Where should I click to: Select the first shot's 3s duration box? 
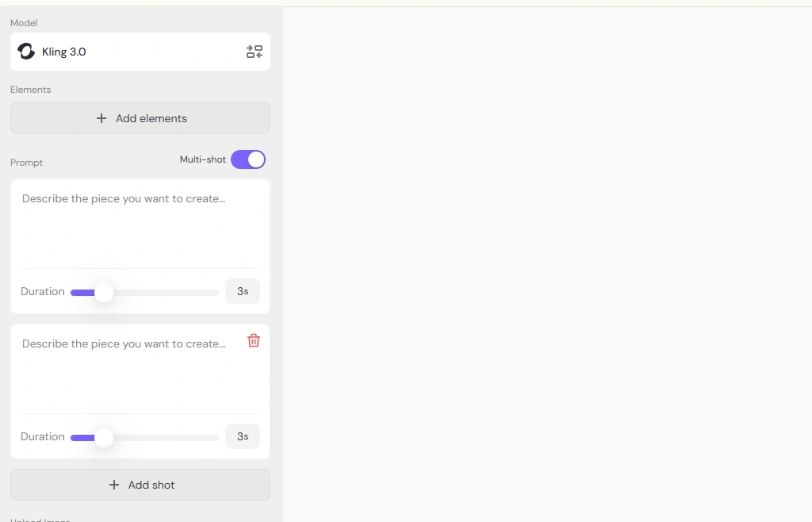pos(243,291)
